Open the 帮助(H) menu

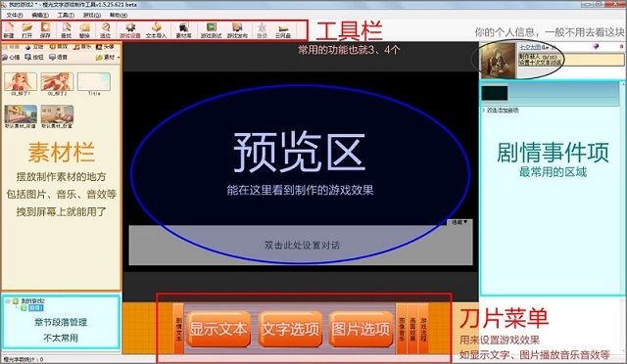tap(118, 16)
